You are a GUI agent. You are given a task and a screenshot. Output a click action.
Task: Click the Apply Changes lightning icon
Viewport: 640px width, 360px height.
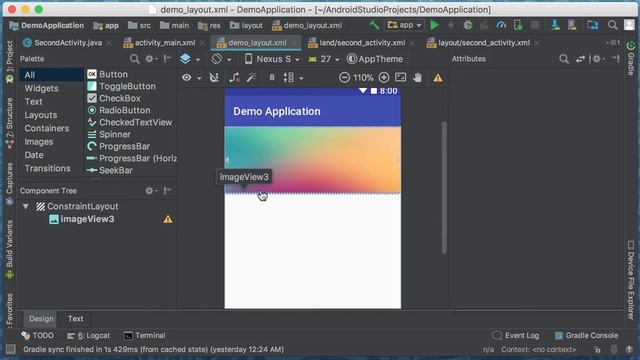451,25
